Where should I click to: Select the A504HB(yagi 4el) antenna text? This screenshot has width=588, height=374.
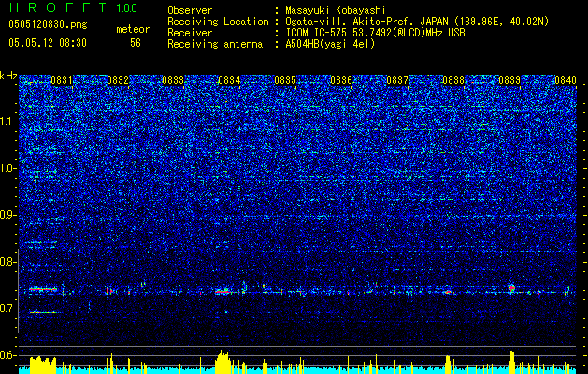[x=330, y=44]
